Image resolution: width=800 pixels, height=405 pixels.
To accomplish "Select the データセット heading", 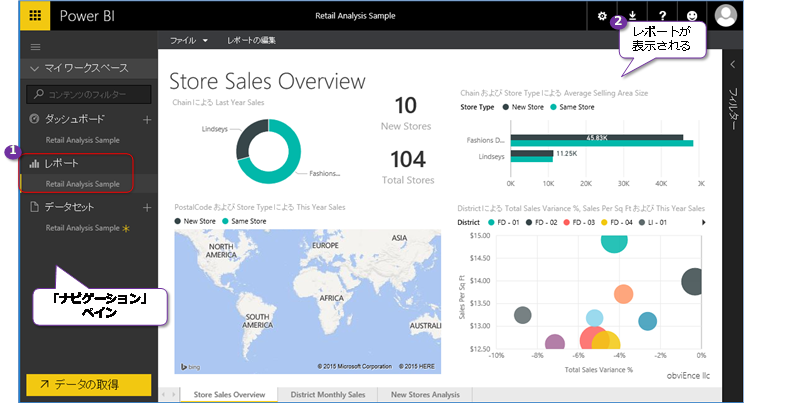I will (69, 207).
